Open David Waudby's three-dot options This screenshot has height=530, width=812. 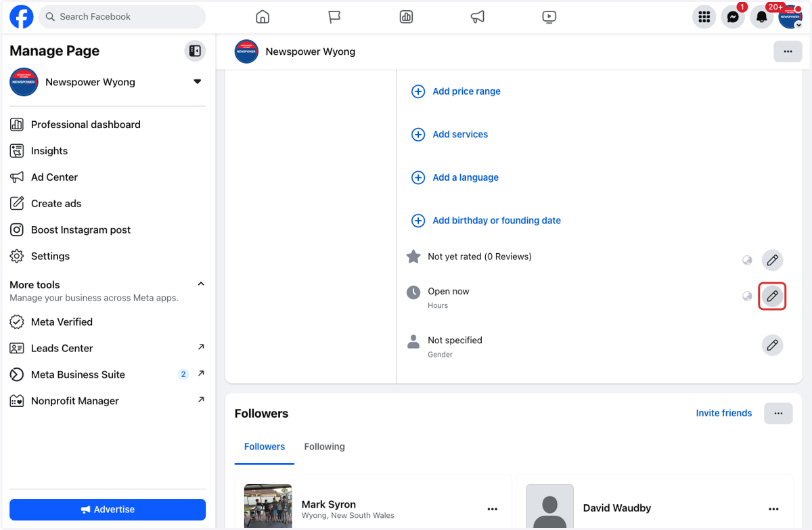pyautogui.click(x=773, y=509)
